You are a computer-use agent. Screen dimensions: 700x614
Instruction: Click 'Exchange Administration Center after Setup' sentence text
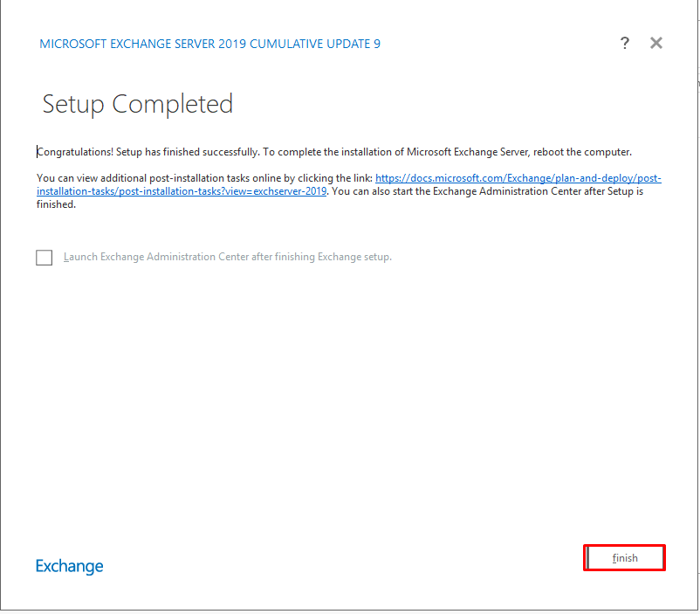pyautogui.click(x=532, y=191)
